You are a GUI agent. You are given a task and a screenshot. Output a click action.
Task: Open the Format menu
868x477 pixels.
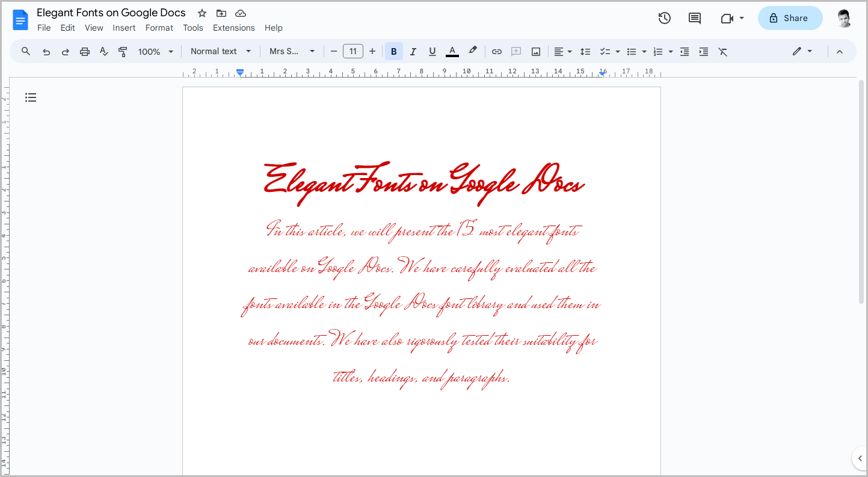(159, 28)
